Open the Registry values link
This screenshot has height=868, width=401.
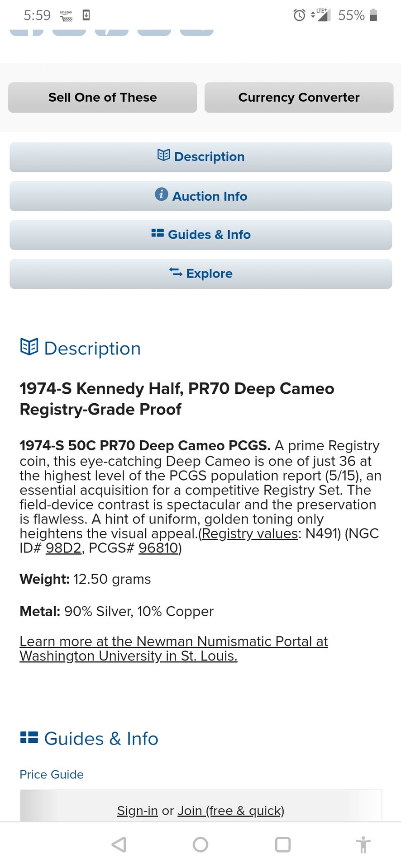pyautogui.click(x=249, y=533)
